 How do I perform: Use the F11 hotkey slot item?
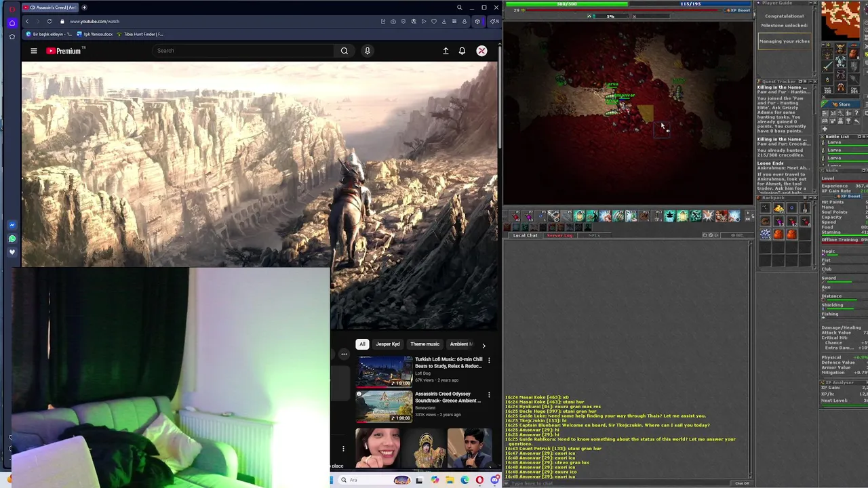tap(645, 216)
